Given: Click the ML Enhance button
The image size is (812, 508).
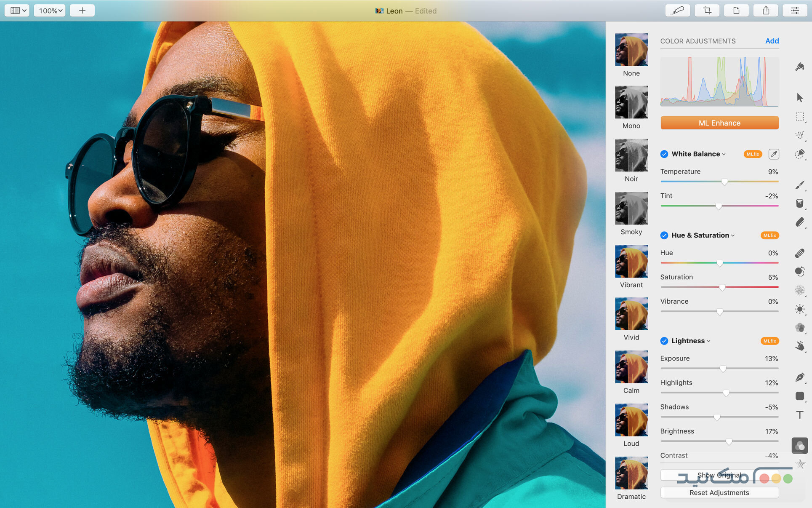Looking at the screenshot, I should pyautogui.click(x=719, y=123).
